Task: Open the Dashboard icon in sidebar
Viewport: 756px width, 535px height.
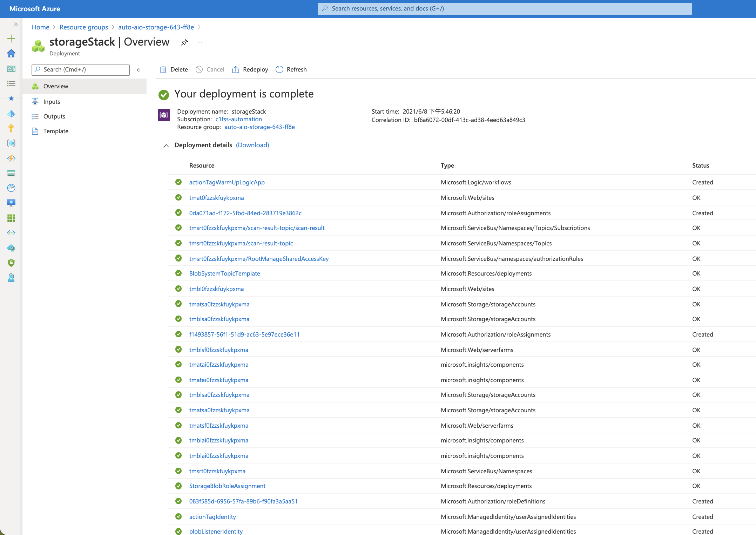Action: 11,69
